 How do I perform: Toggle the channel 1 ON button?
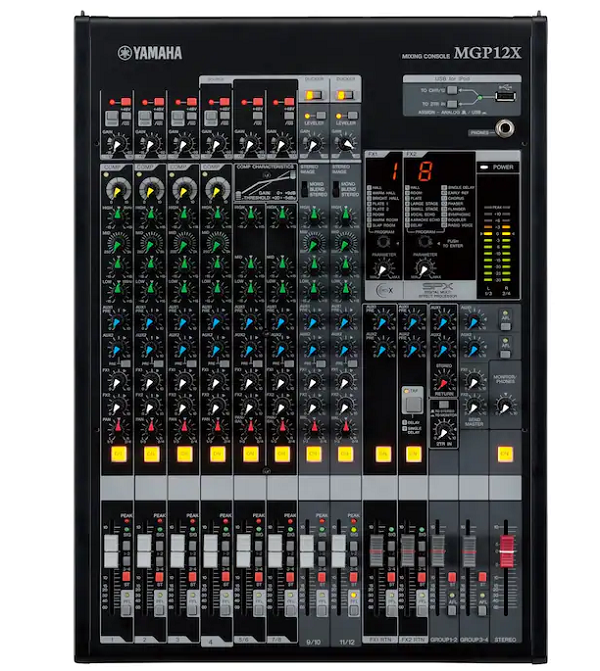point(119,454)
